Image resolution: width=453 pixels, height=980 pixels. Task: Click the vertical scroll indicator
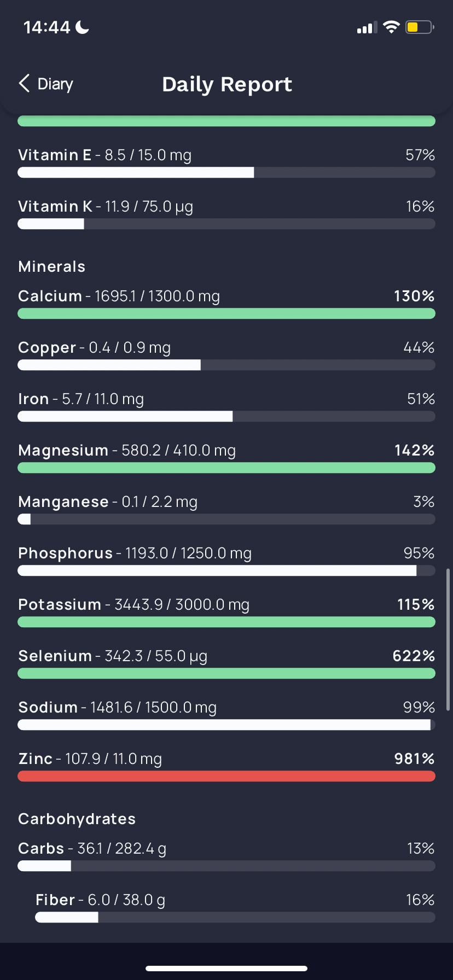click(449, 639)
